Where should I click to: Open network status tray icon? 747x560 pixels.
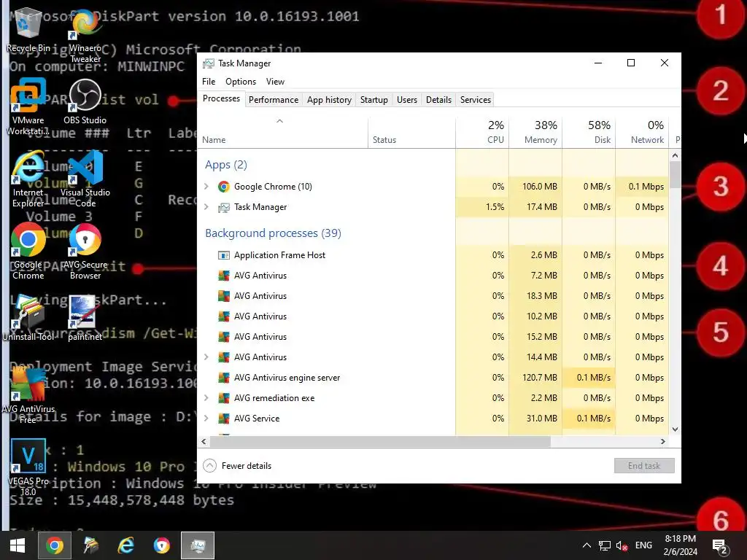coord(604,545)
